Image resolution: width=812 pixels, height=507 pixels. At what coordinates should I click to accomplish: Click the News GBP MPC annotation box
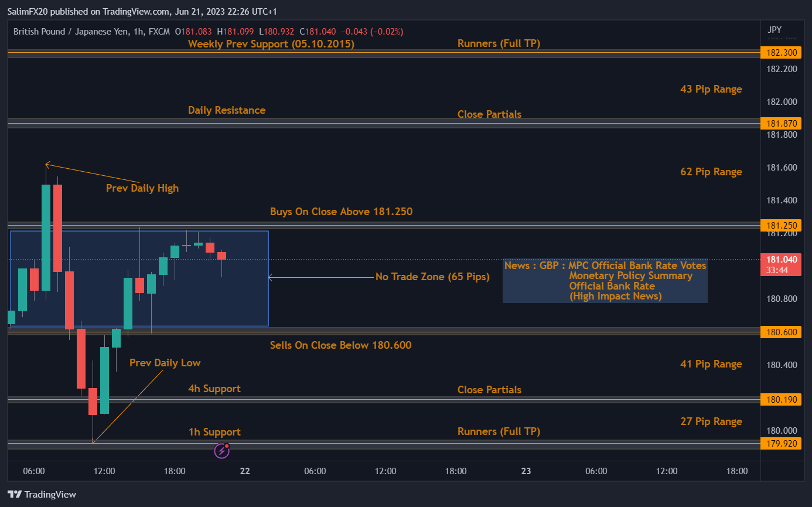605,281
